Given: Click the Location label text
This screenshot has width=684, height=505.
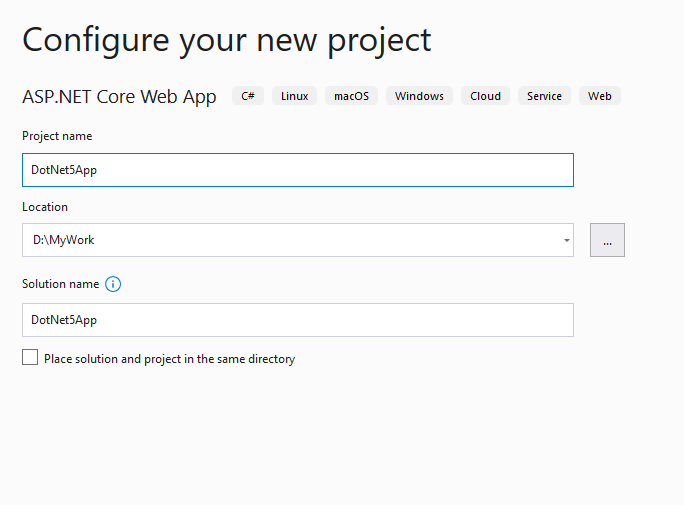Looking at the screenshot, I should [45, 207].
